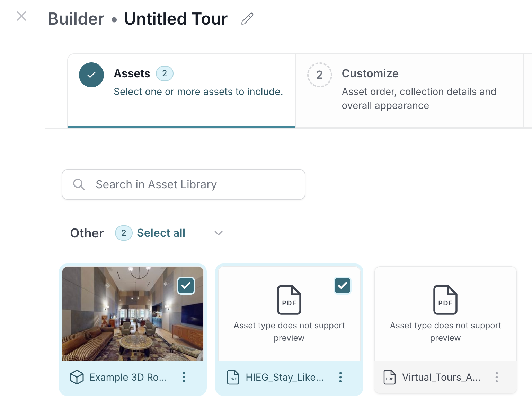Click the Select all link
Screen dimensions: 532x407
tap(161, 233)
